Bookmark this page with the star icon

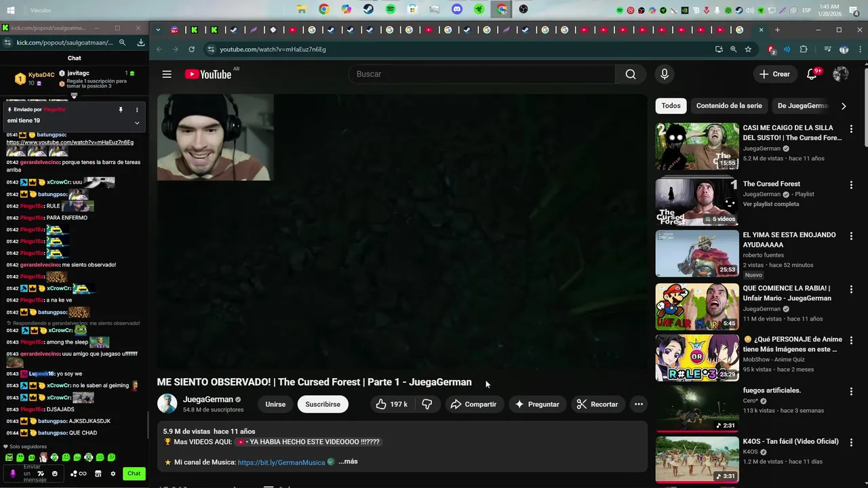(x=748, y=49)
